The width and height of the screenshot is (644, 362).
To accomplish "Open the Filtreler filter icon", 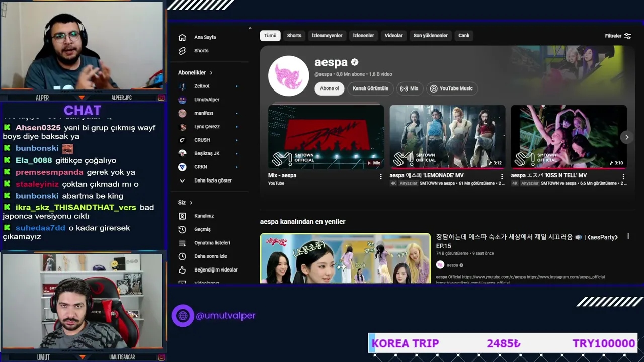I will tap(627, 36).
